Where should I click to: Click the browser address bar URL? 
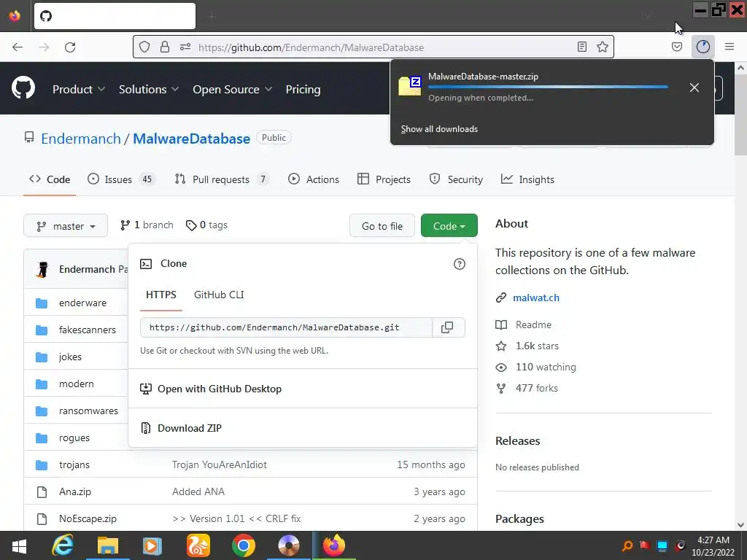coord(311,47)
